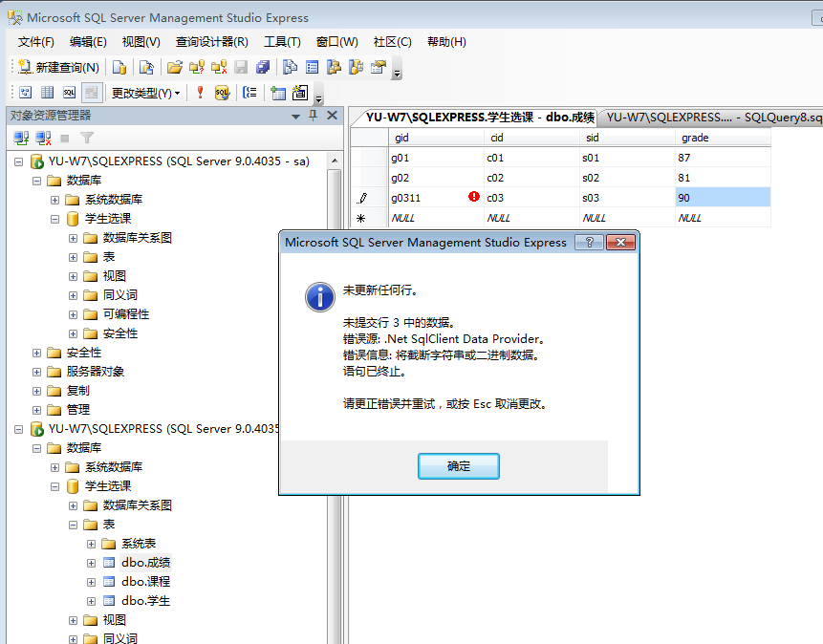
Task: Click the disconnect query icon with red X
Action: (x=219, y=67)
